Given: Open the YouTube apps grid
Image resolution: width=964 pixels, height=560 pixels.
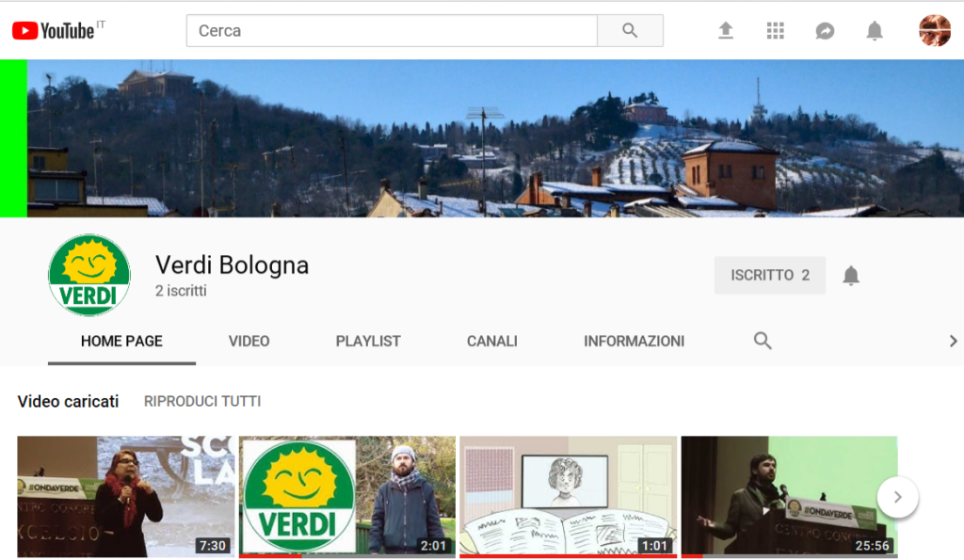Looking at the screenshot, I should coord(776,31).
